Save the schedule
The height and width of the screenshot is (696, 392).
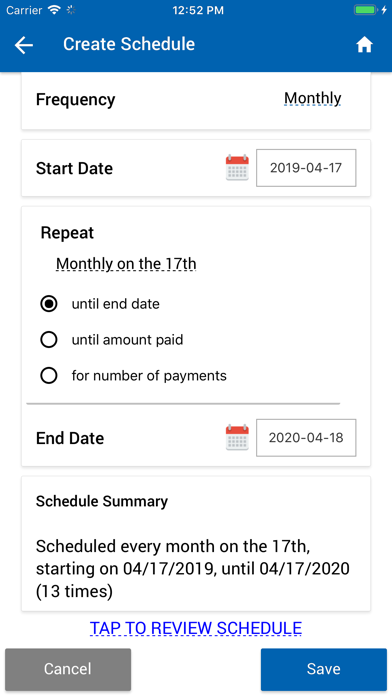click(324, 669)
